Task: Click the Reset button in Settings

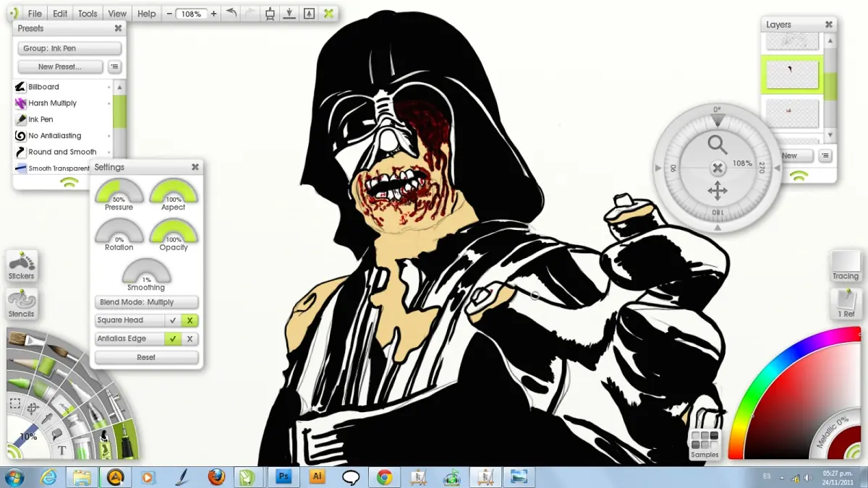Action: point(146,357)
